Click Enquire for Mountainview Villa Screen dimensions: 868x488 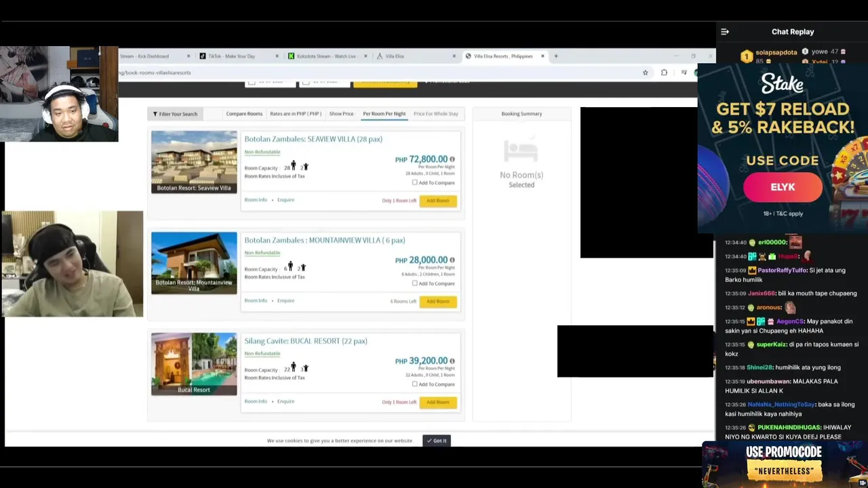(285, 301)
